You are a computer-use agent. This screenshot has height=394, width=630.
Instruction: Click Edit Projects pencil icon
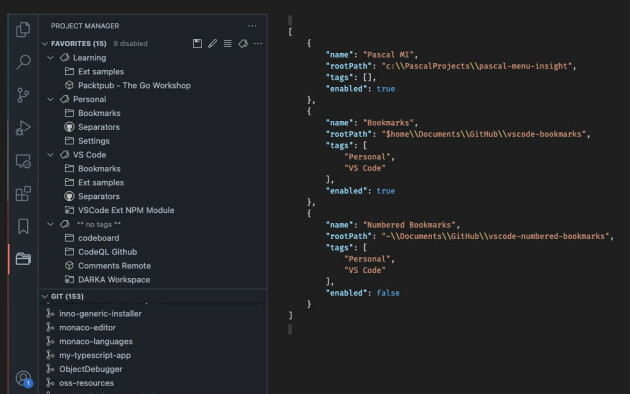pyautogui.click(x=213, y=43)
